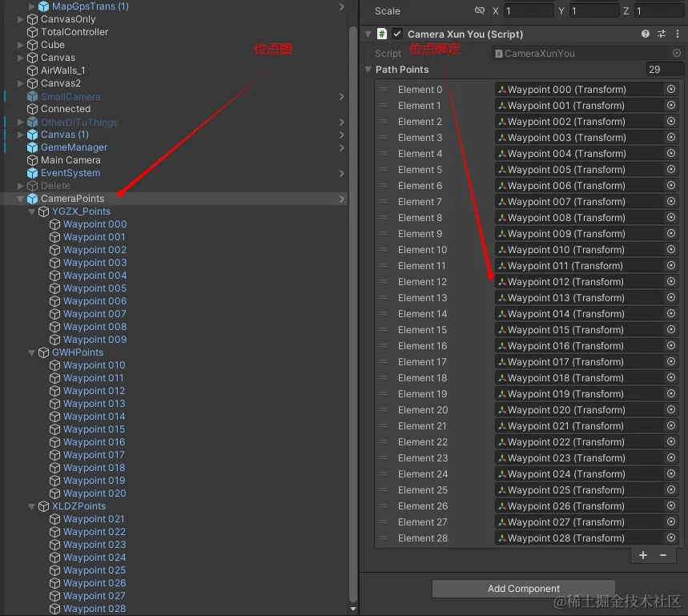
Task: Toggle the Scale constrained proportions link icon
Action: click(x=480, y=10)
